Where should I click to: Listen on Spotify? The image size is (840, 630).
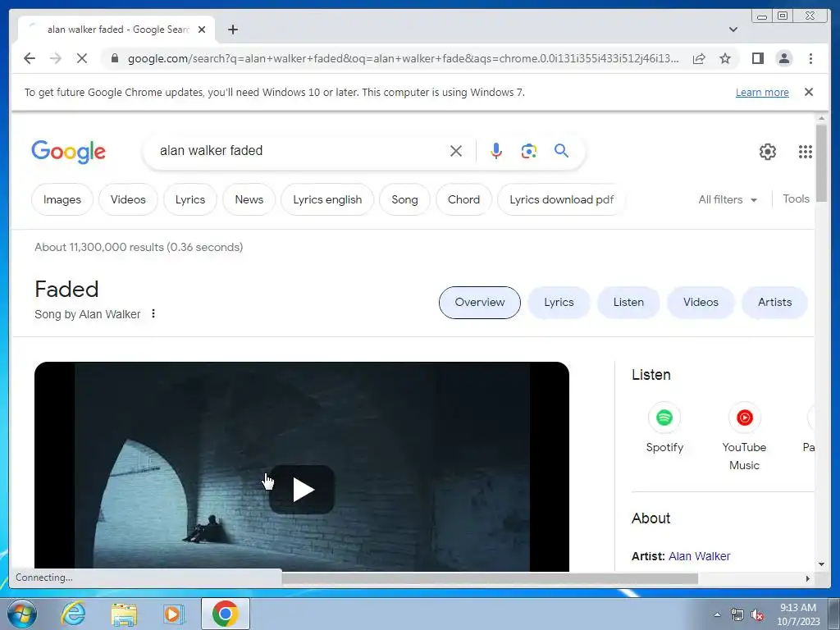pos(664,428)
